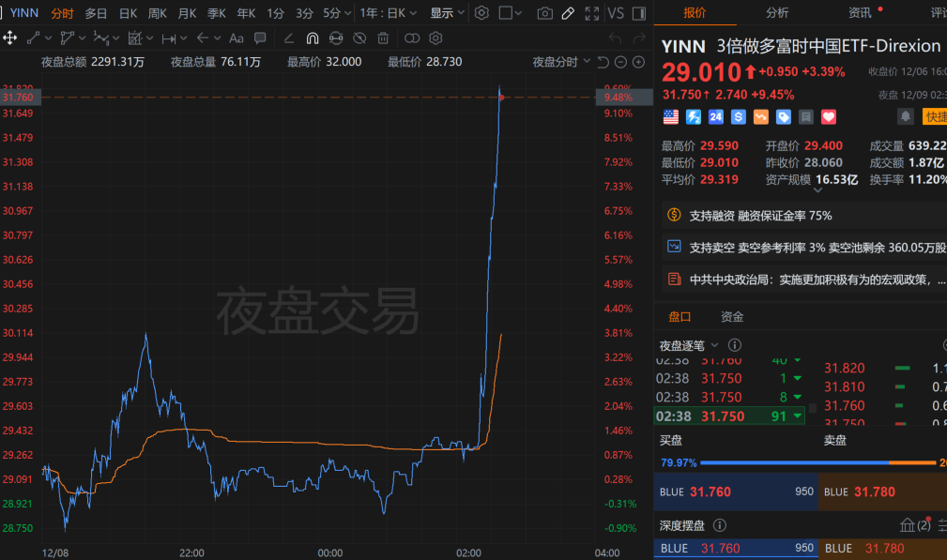947x560 pixels.
Task: Toggle the magnet snap mode
Action: pos(313,38)
